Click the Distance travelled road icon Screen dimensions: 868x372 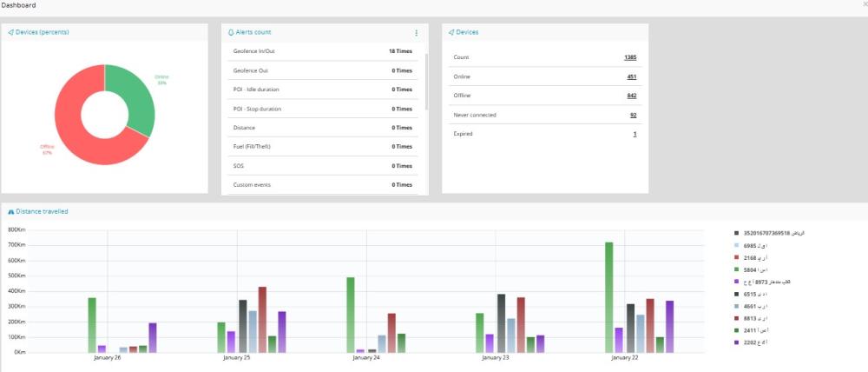click(x=10, y=211)
